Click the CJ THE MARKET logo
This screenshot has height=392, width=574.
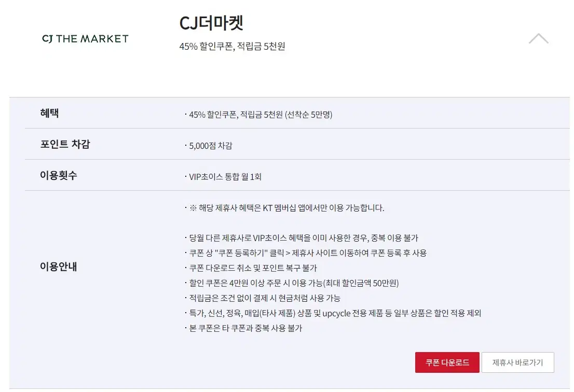tap(85, 39)
